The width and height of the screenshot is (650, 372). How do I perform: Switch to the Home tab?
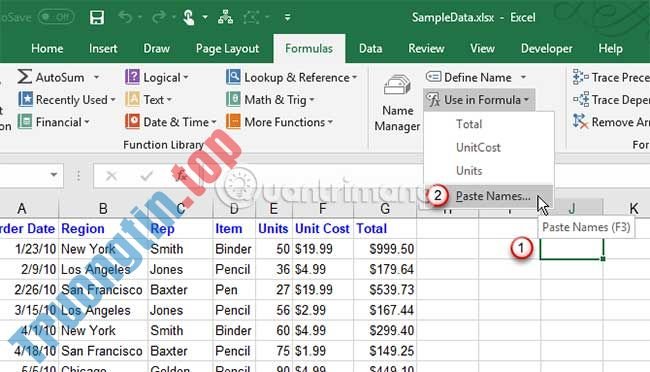click(47, 49)
